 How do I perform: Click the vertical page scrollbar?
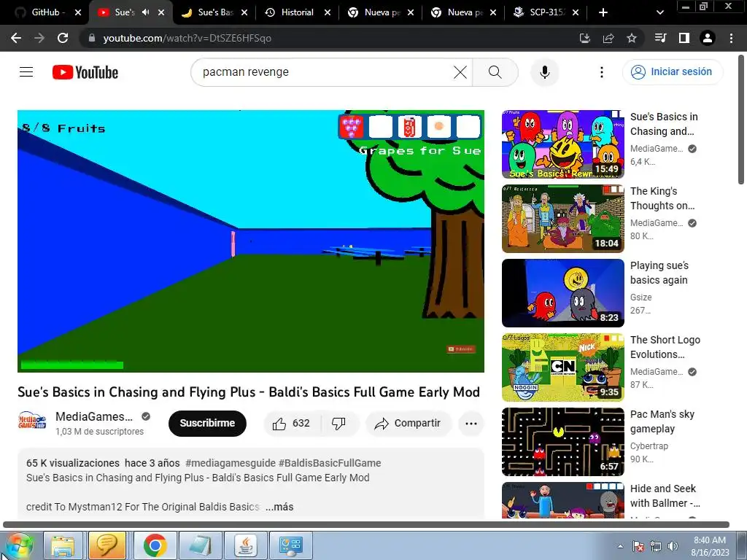[x=741, y=119]
